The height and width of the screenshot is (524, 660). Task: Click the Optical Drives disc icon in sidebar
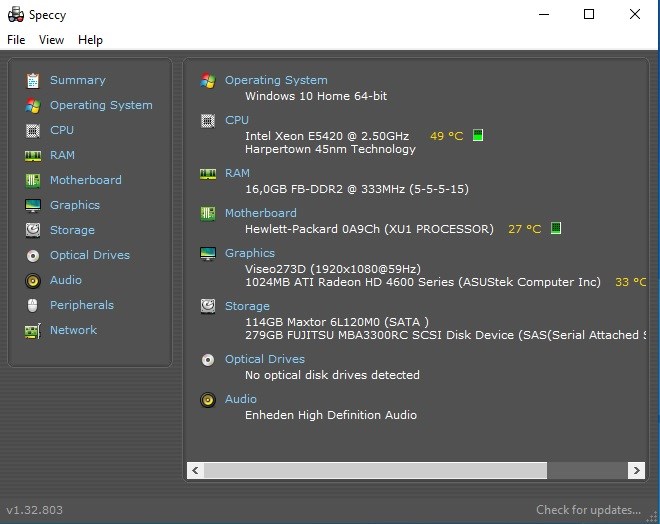click(x=33, y=255)
